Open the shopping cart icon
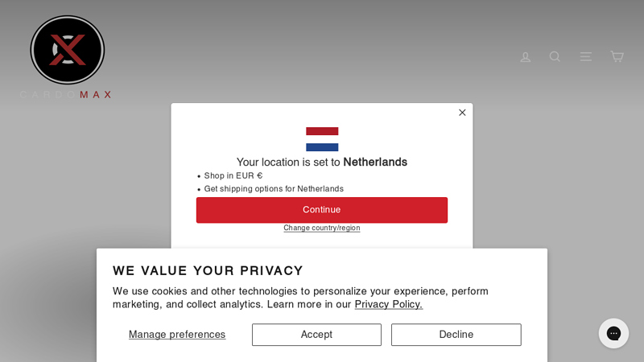The image size is (644, 362). pos(617,56)
